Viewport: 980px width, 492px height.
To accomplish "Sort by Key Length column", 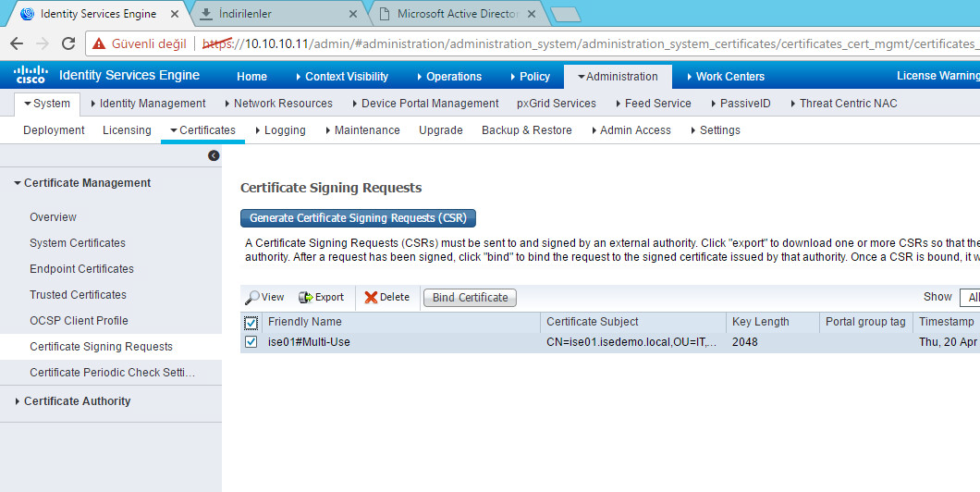I will pos(761,322).
